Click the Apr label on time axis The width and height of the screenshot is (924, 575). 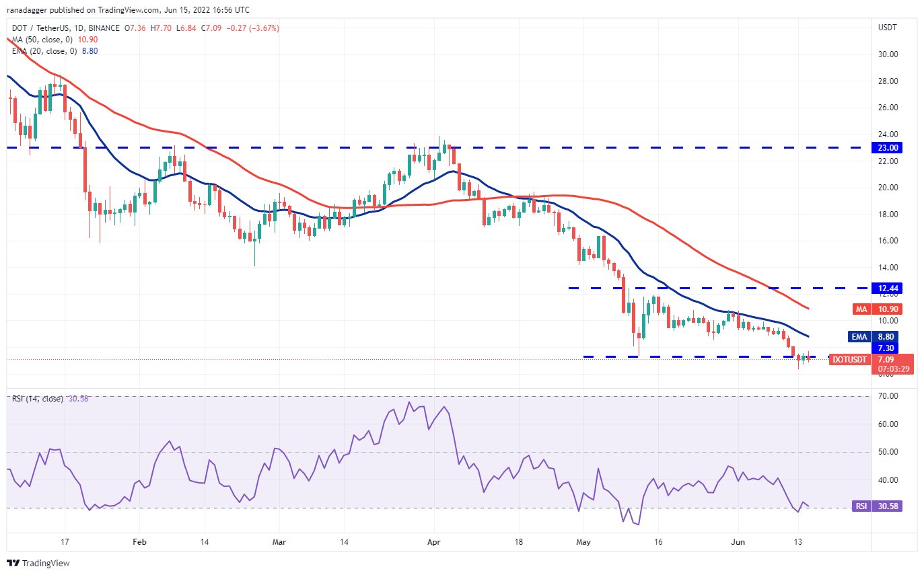pos(435,541)
